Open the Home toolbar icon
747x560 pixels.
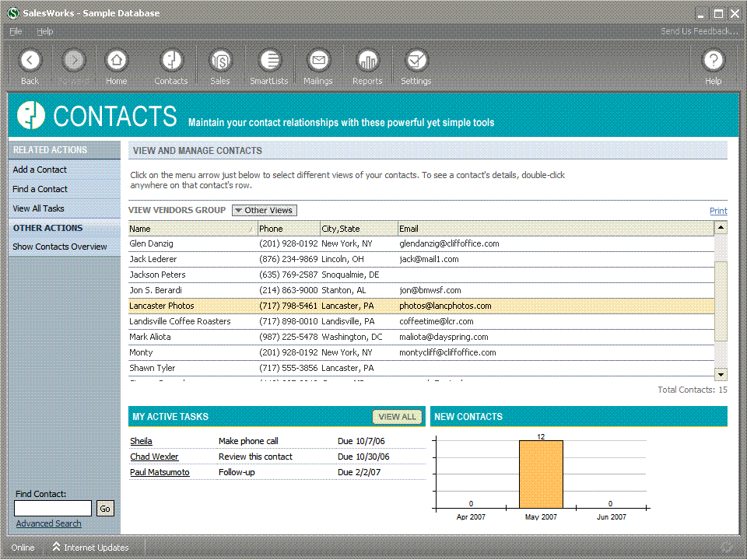pyautogui.click(x=116, y=61)
